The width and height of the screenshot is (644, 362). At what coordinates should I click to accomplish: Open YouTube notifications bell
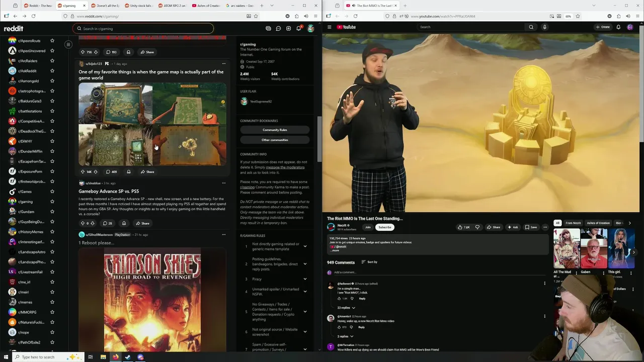click(618, 27)
